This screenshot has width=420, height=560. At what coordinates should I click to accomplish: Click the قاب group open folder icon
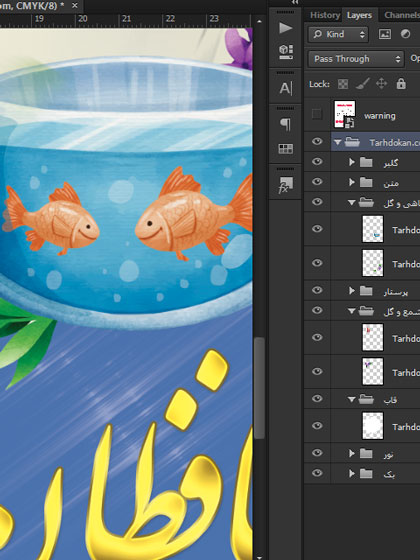tap(366, 399)
